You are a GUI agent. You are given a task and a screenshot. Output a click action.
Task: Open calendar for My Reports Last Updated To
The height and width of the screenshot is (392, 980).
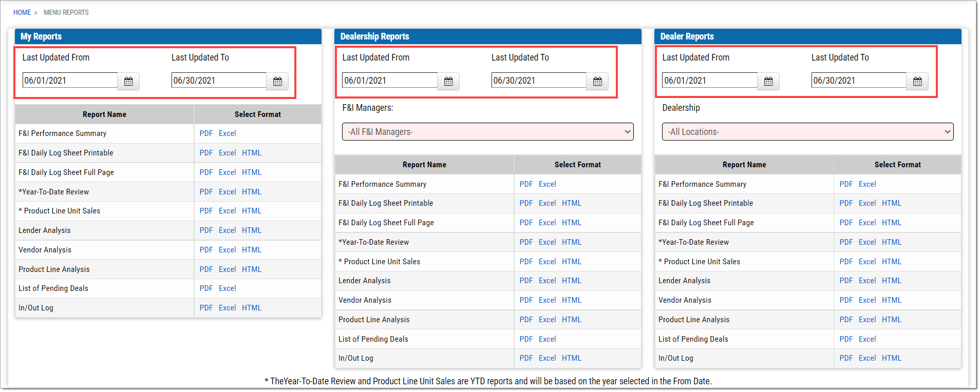(x=277, y=81)
